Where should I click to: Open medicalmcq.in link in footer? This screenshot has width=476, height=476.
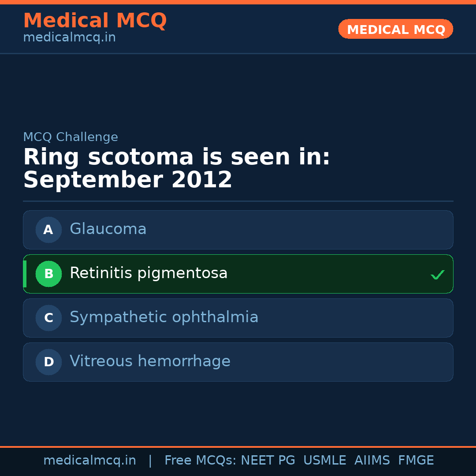89,461
